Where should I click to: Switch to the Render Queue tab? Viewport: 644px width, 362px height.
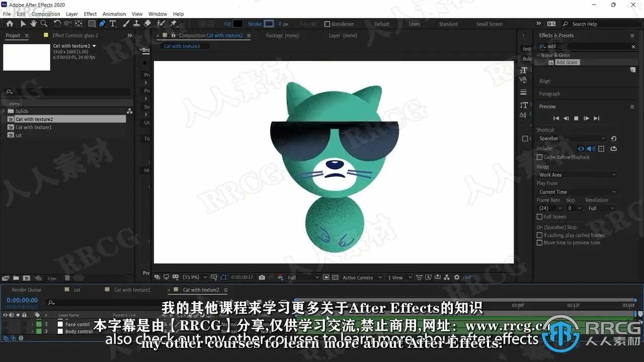pos(27,290)
